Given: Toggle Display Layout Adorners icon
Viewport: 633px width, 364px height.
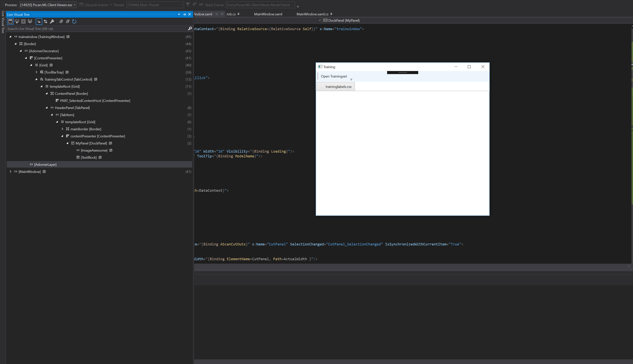Looking at the screenshot, I should tap(23, 21).
